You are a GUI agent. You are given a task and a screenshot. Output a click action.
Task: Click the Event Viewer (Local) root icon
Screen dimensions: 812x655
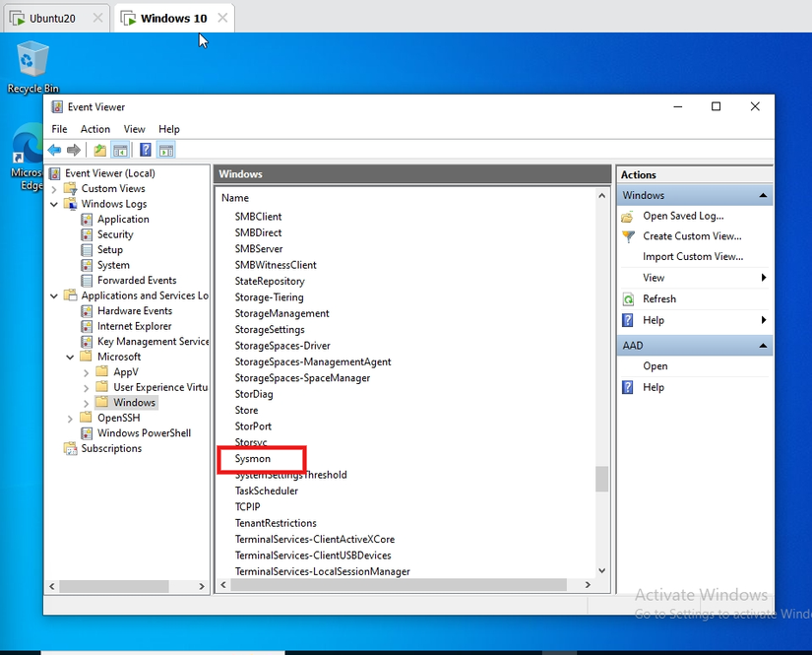(54, 173)
